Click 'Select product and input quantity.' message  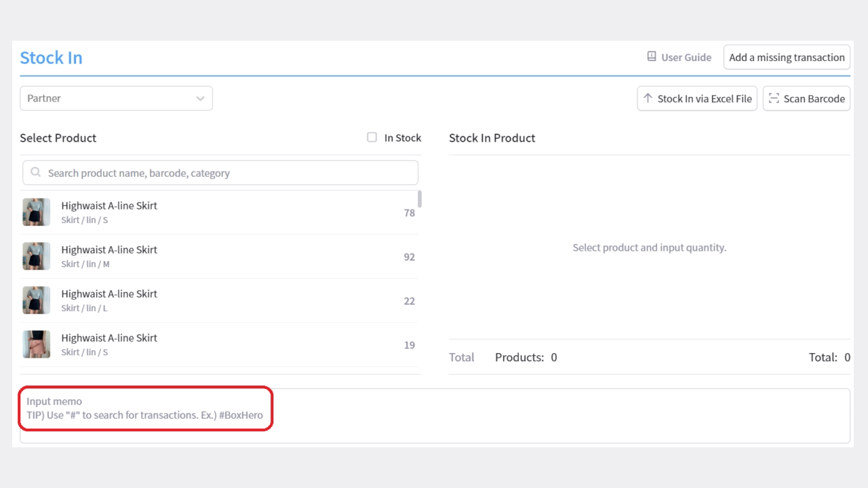649,247
